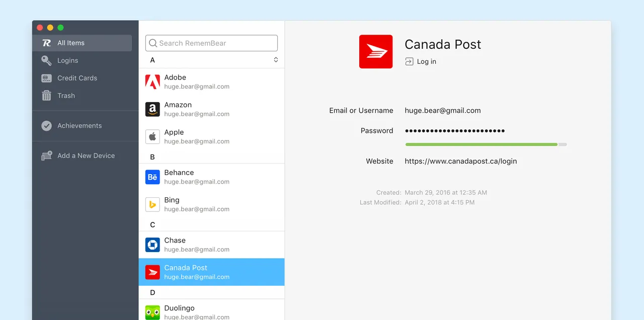This screenshot has width=644, height=320.
Task: Click the trash can icon
Action: (46, 96)
